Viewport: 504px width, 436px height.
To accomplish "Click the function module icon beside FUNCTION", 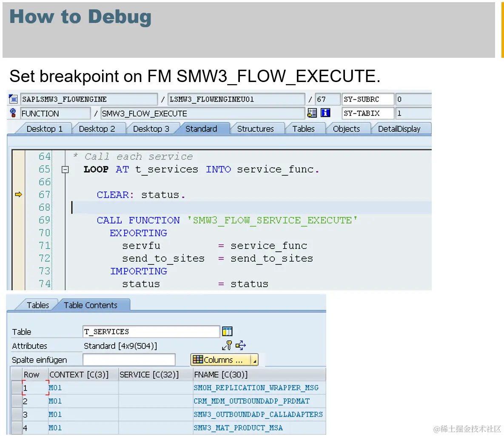I will (x=13, y=113).
